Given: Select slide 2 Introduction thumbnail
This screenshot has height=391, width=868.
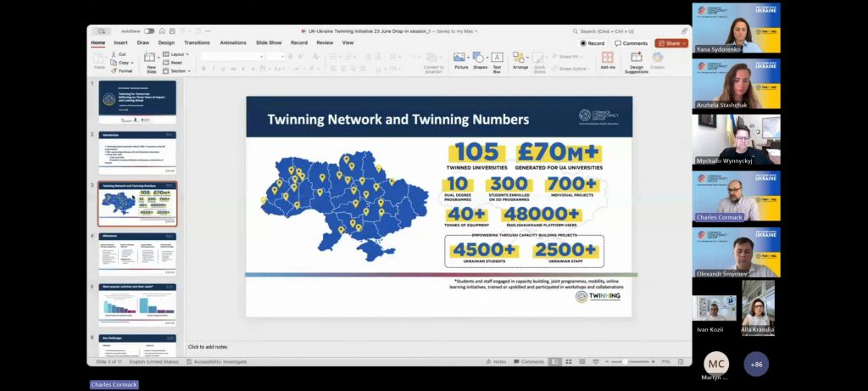Looking at the screenshot, I should pos(137,153).
